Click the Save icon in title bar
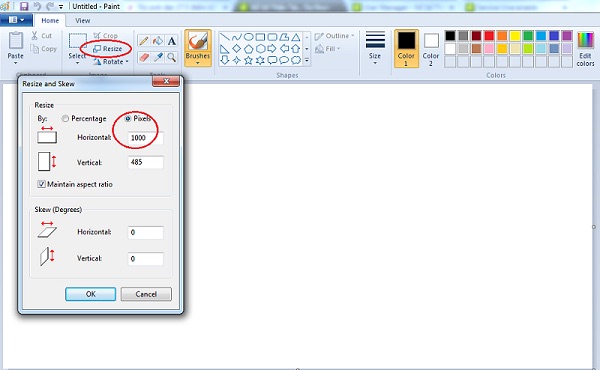The image size is (600, 370). click(24, 6)
